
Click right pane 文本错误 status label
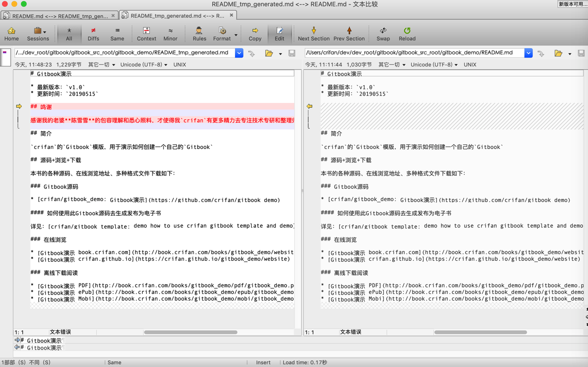(351, 332)
